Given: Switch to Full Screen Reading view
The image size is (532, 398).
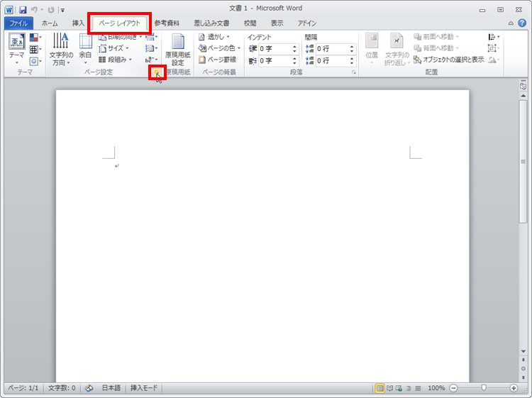Looking at the screenshot, I should pyautogui.click(x=390, y=388).
